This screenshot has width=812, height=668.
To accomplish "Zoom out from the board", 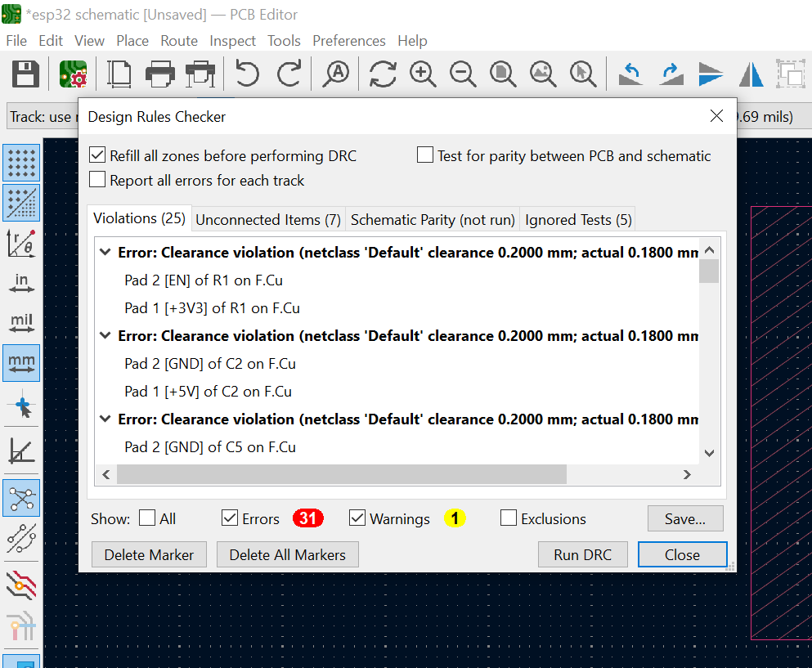I will [463, 74].
